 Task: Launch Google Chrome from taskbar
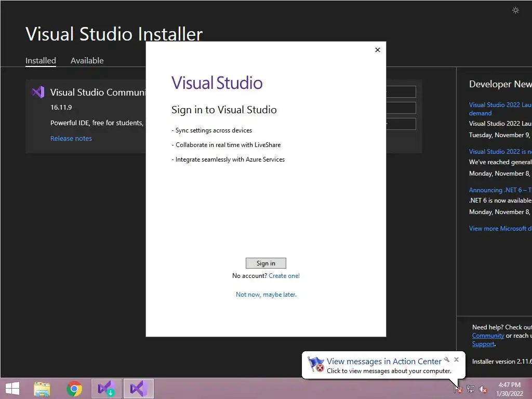click(x=74, y=389)
